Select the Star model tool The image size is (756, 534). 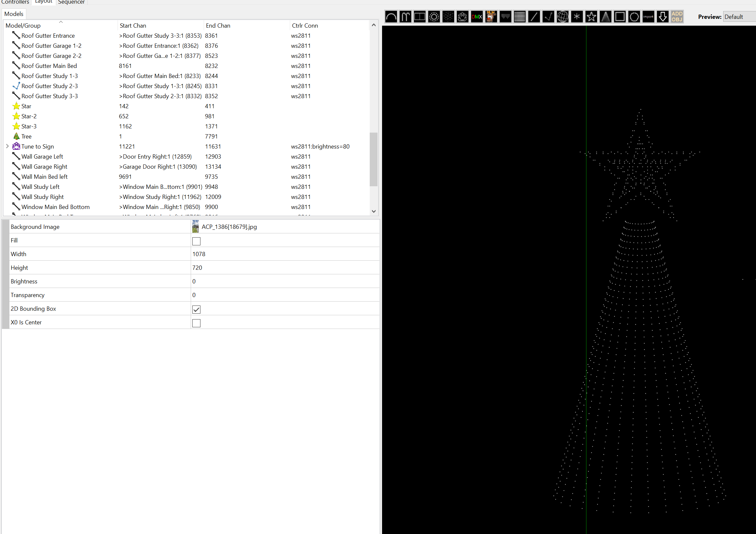[591, 17]
